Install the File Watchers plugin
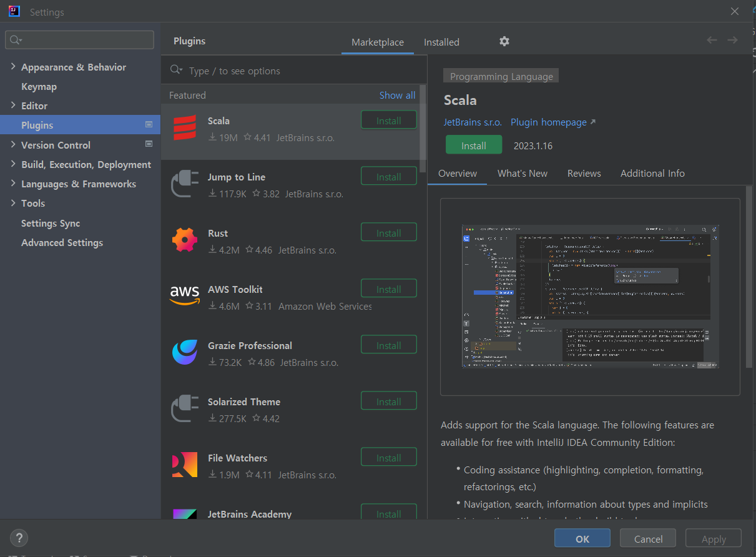 389,458
